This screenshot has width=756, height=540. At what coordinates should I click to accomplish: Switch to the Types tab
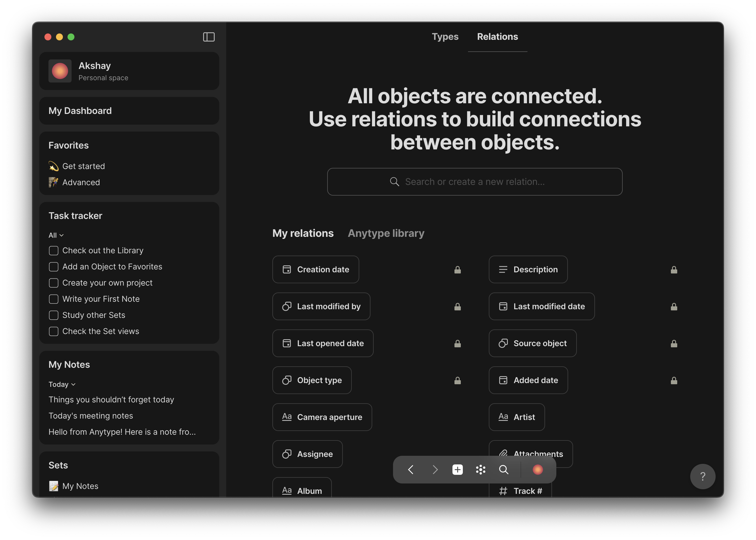pos(445,37)
